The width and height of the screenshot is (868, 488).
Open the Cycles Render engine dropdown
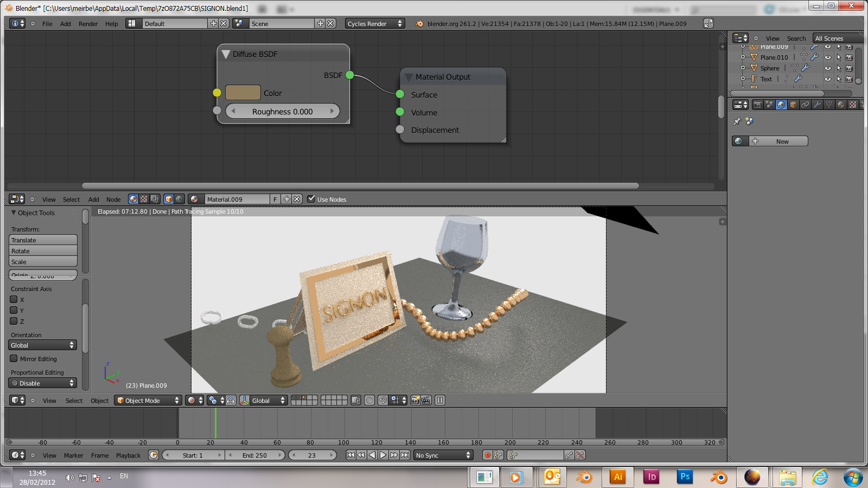[x=374, y=24]
